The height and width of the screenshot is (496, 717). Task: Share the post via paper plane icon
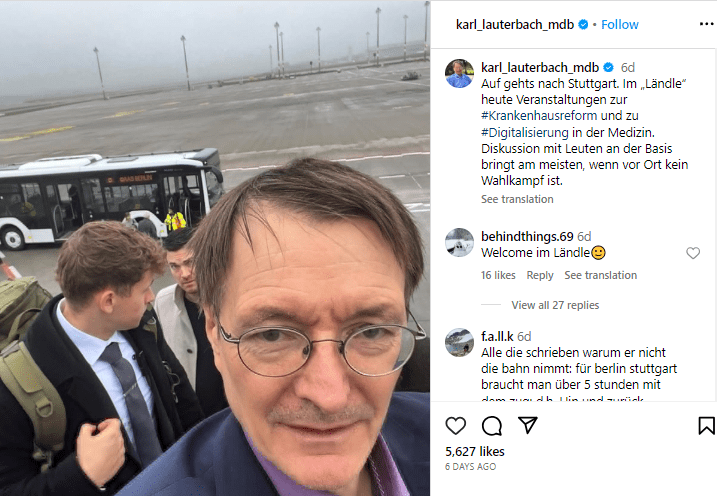click(528, 425)
